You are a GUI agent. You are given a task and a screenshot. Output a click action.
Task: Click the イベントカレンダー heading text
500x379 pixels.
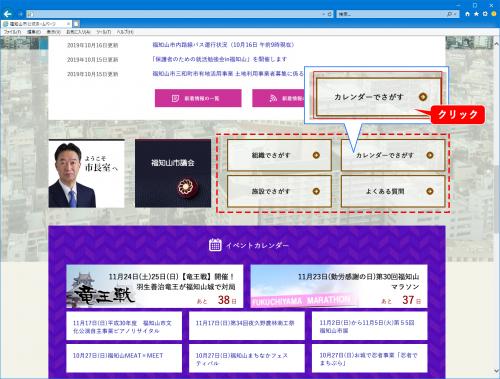(257, 245)
